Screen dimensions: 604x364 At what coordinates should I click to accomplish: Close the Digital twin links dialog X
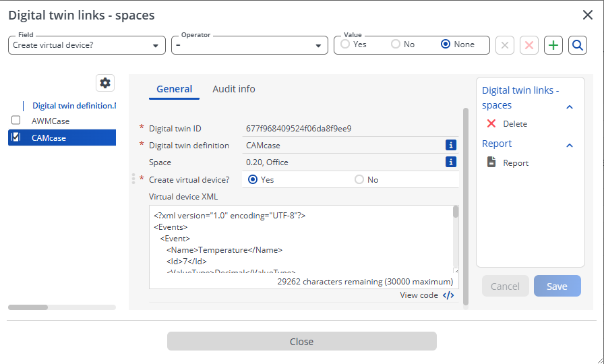point(587,15)
